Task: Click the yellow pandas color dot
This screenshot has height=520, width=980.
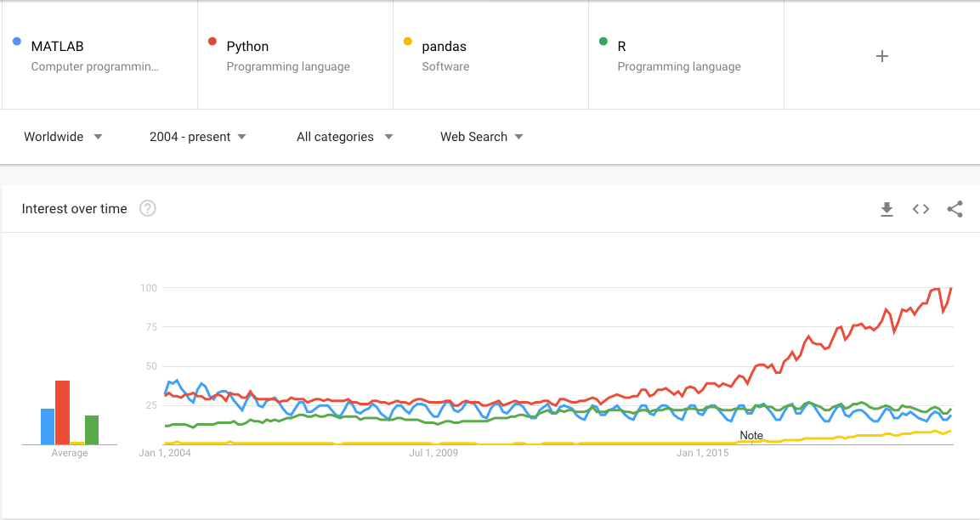Action: point(408,41)
